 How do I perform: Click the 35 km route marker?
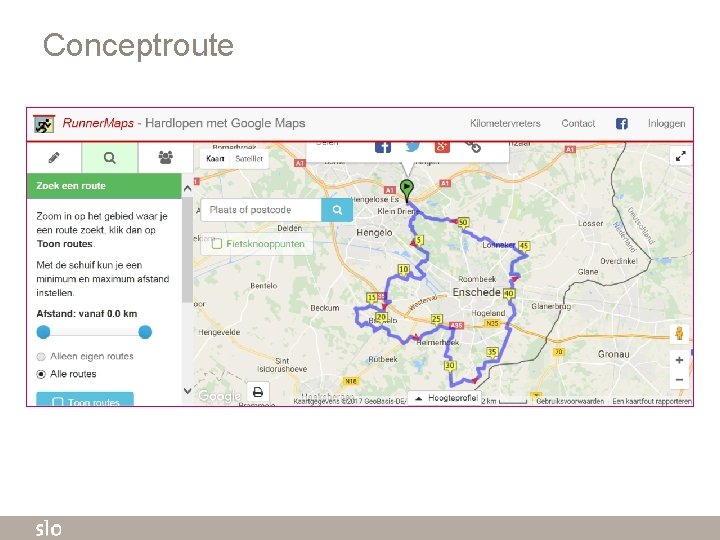(x=492, y=352)
